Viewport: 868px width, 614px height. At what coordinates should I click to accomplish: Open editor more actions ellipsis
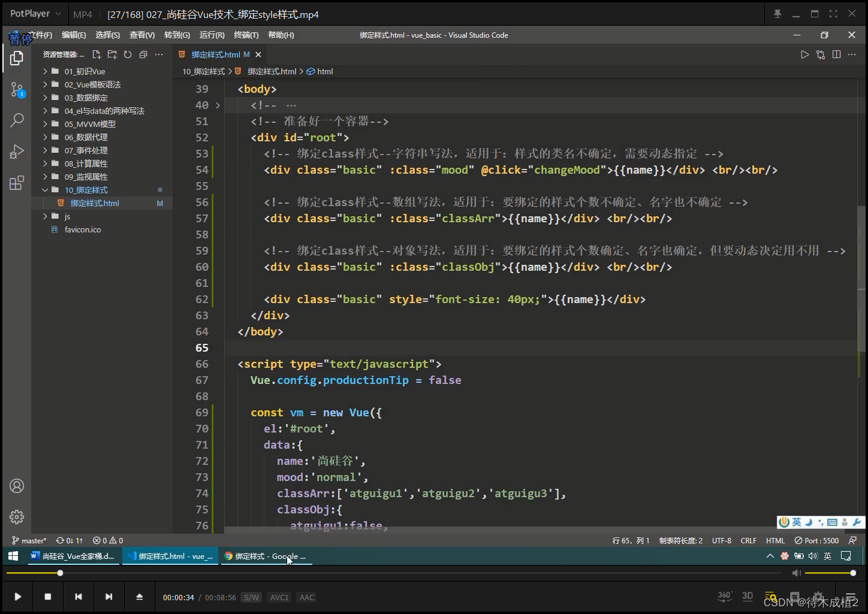click(852, 55)
